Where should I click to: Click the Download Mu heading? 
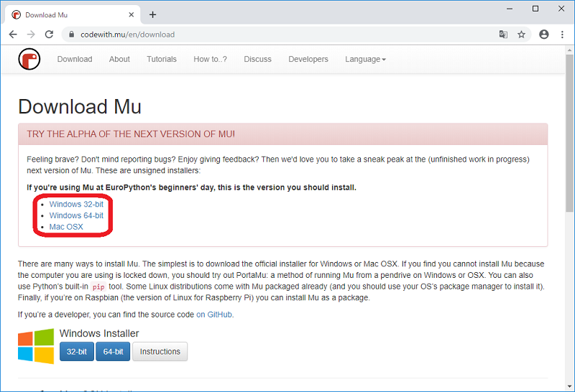[80, 106]
